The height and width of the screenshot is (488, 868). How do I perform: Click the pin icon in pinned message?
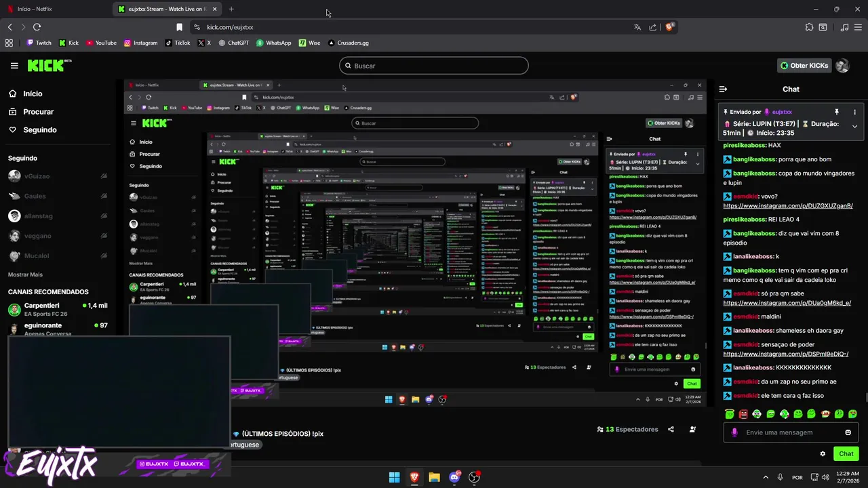coord(837,112)
